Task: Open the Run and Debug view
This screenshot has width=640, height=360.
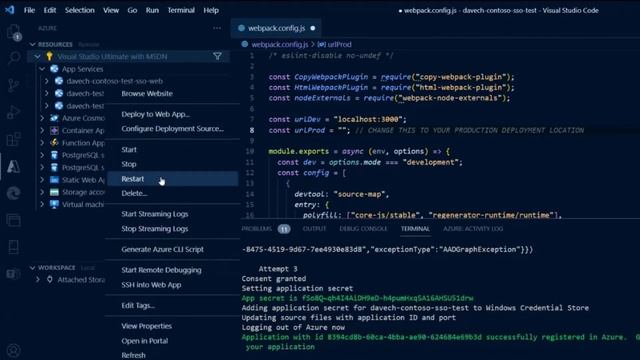Action: pos(13,112)
